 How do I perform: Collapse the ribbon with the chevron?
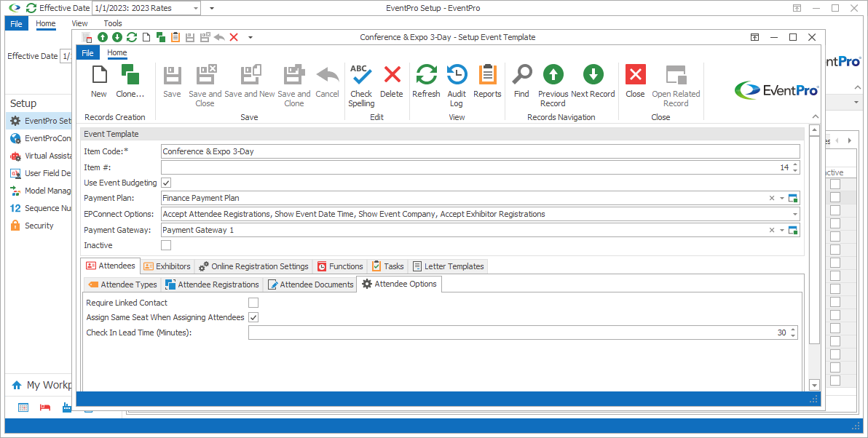tap(815, 116)
